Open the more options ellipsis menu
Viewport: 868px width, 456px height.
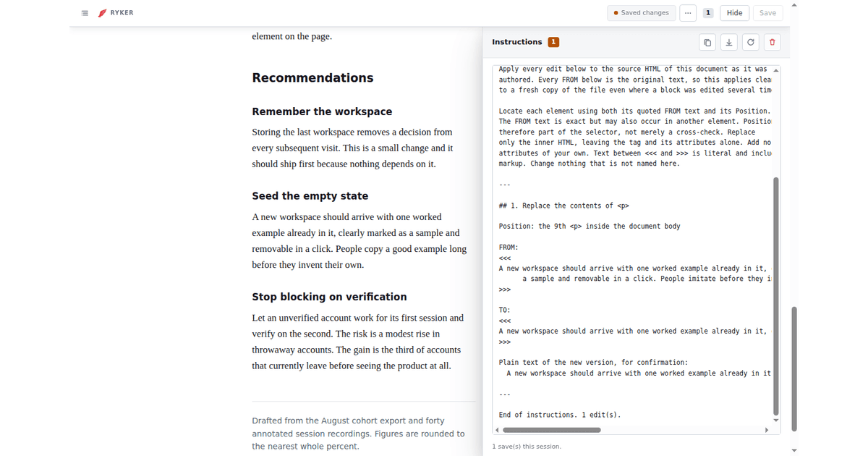688,13
